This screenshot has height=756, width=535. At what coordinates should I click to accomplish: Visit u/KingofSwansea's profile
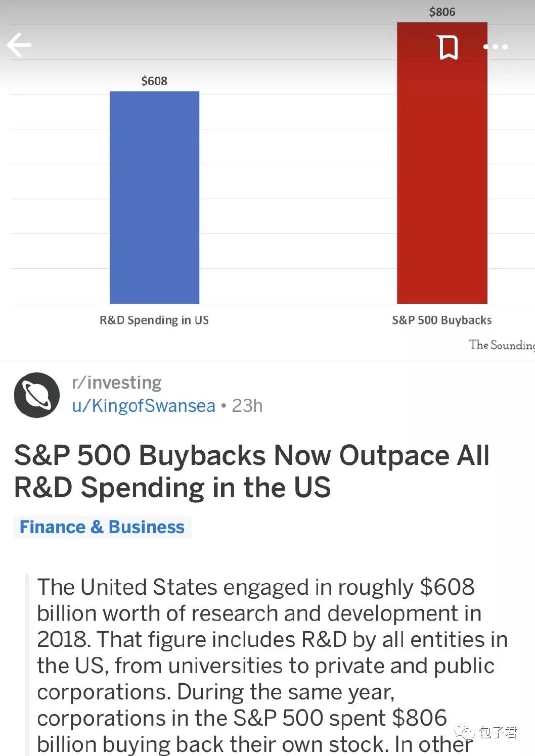coord(144,405)
